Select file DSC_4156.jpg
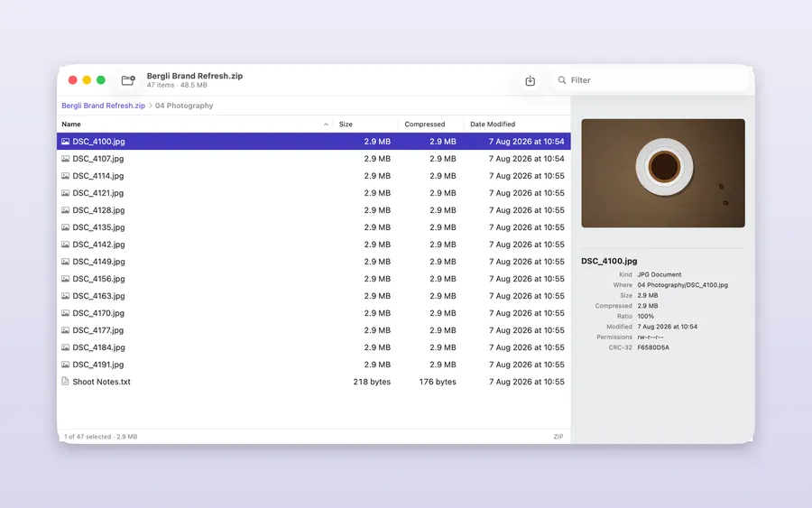The width and height of the screenshot is (812, 508). (314, 279)
